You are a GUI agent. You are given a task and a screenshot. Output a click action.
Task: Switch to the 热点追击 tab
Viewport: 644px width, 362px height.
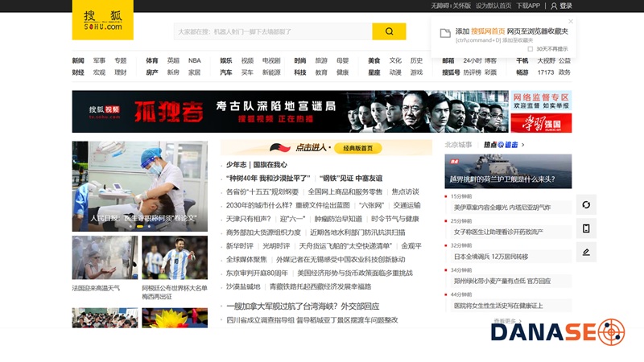point(501,145)
